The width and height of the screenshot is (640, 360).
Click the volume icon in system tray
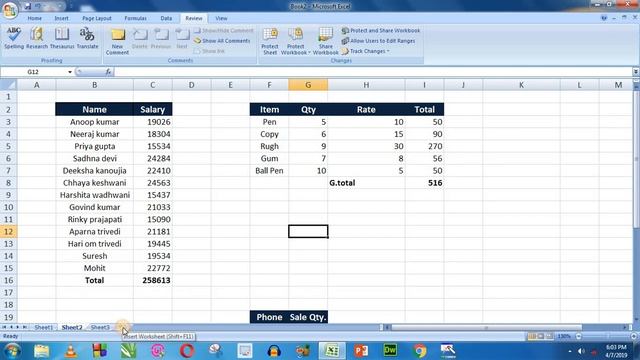582,351
